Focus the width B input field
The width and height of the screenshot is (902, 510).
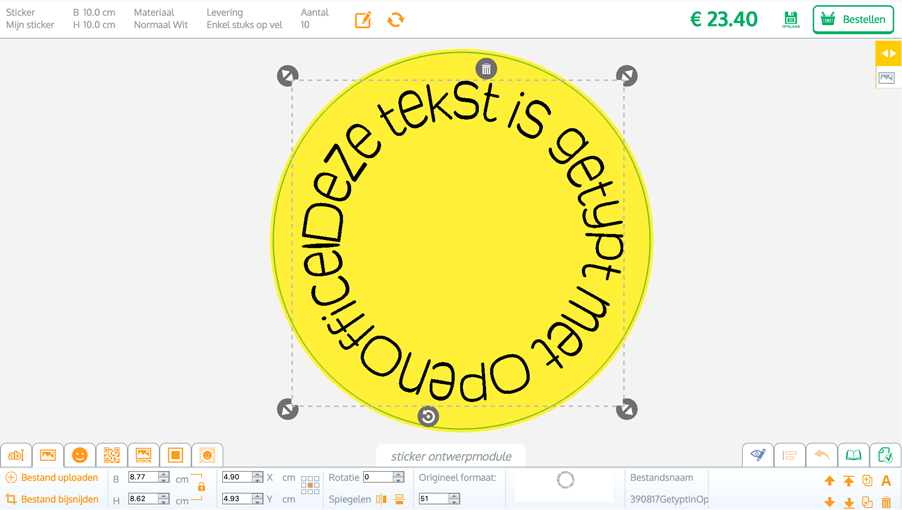[x=143, y=477]
